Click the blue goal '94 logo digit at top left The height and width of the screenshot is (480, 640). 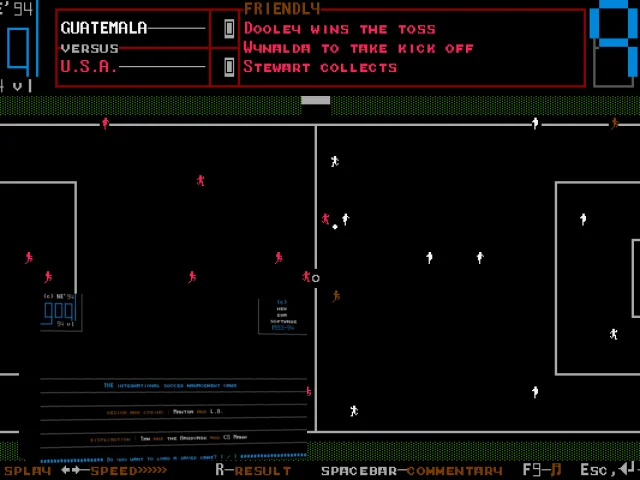[x=18, y=52]
